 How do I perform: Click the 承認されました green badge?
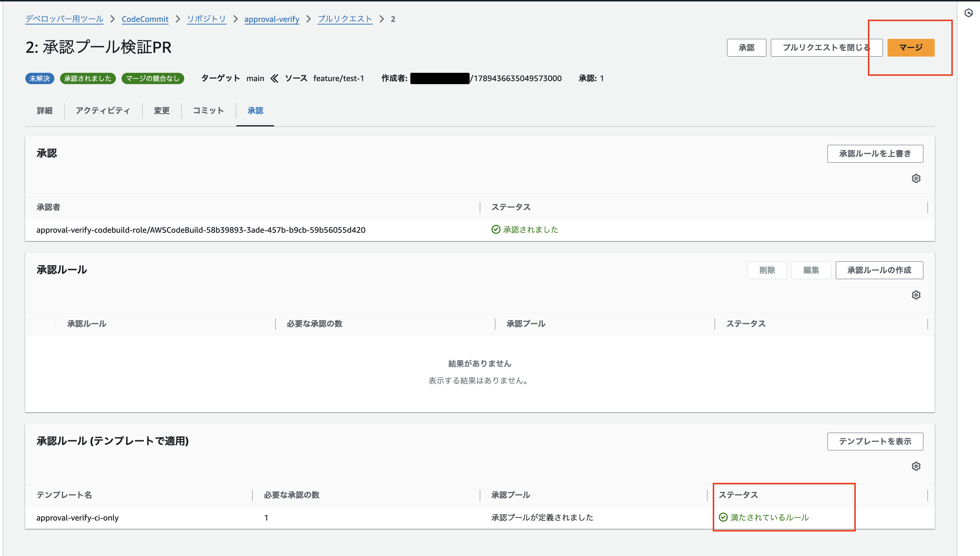pyautogui.click(x=88, y=78)
